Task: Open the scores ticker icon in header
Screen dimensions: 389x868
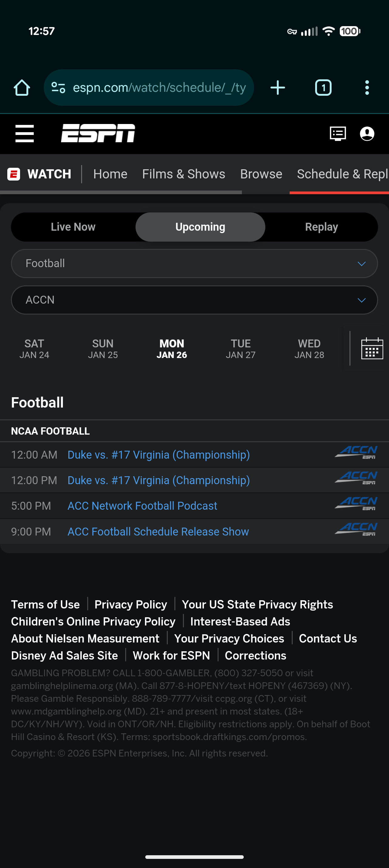Action: (x=338, y=134)
